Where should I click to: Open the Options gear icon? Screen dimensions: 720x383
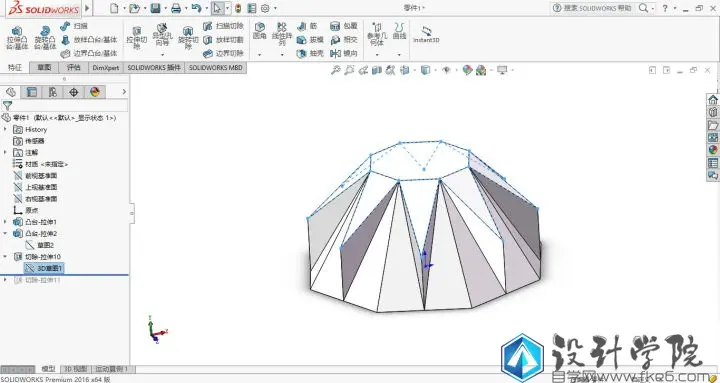tap(265, 8)
